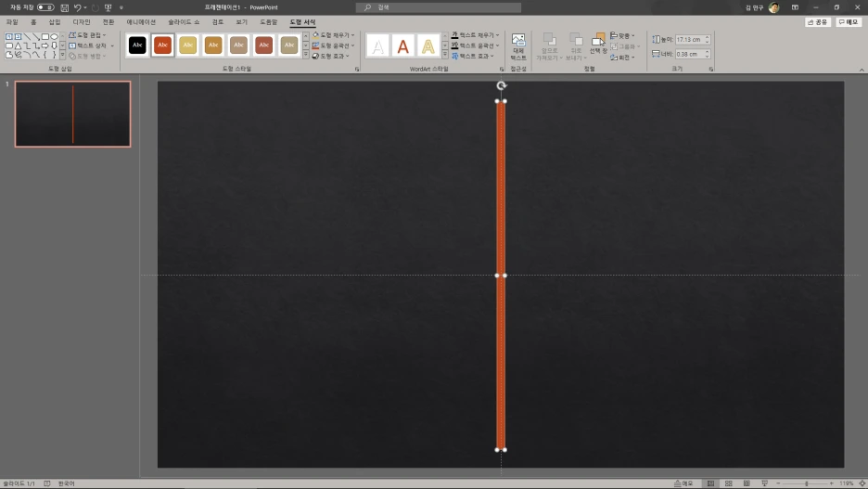
Task: Open 도형 효과 (Shape Effects) dropdown
Action: (x=330, y=56)
